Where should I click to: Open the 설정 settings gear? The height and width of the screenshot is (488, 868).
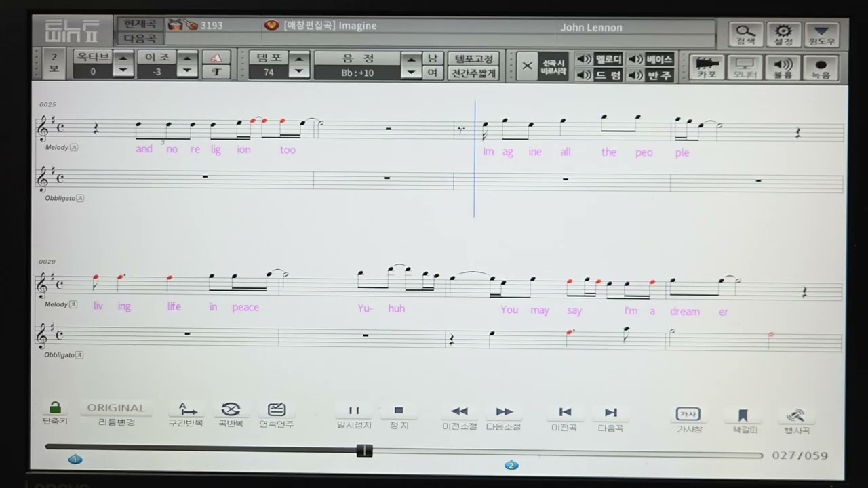point(783,35)
